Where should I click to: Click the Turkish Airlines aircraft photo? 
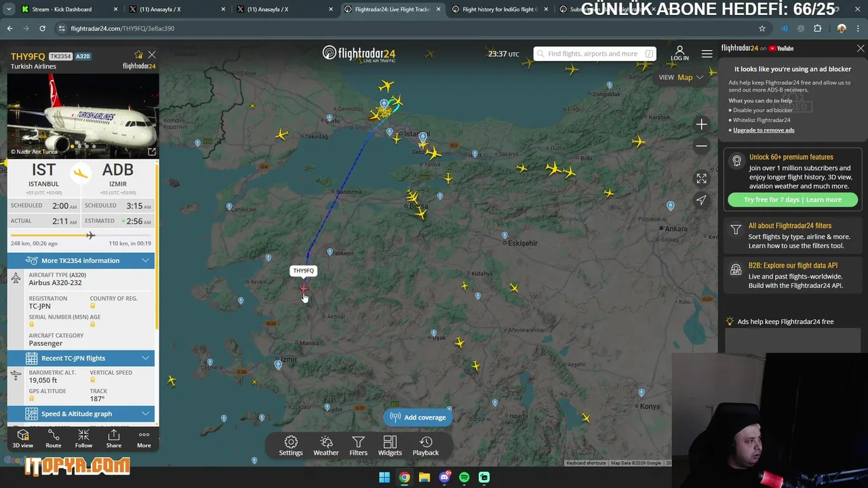coord(83,115)
